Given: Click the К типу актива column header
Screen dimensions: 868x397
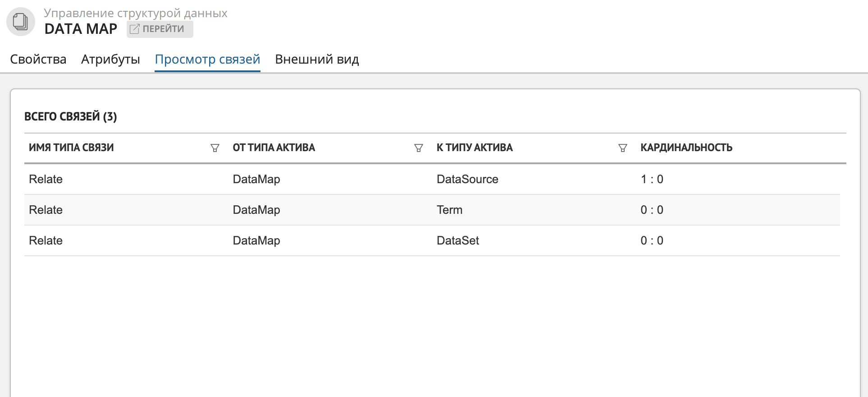Looking at the screenshot, I should pos(475,148).
